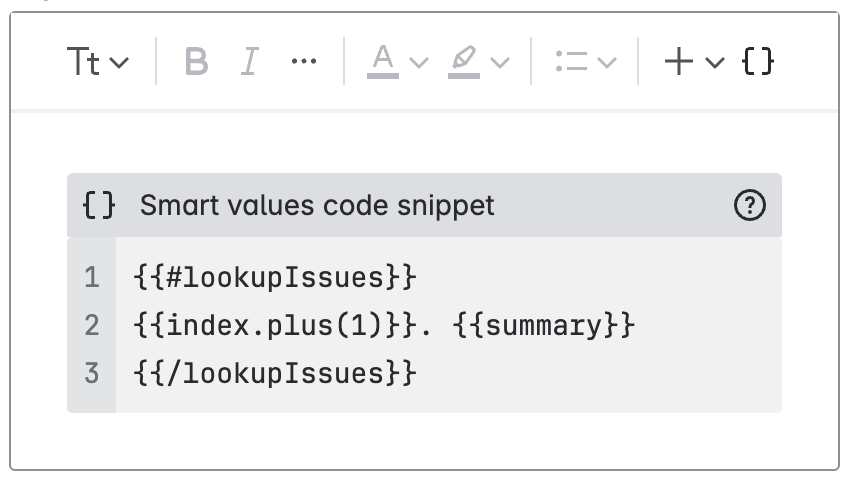Expand the highlight color dropdown arrow
This screenshot has width=850, height=486.
(x=500, y=63)
